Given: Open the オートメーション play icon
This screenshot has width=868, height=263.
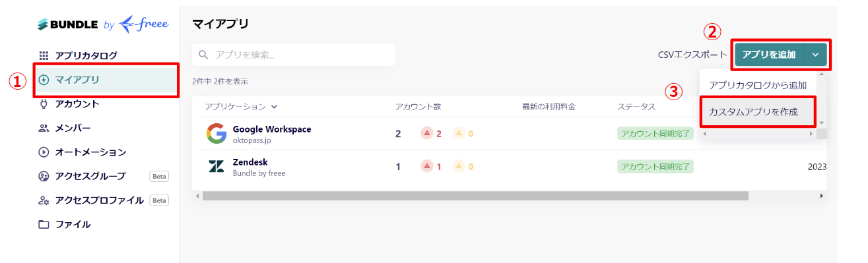Looking at the screenshot, I should coord(44,152).
